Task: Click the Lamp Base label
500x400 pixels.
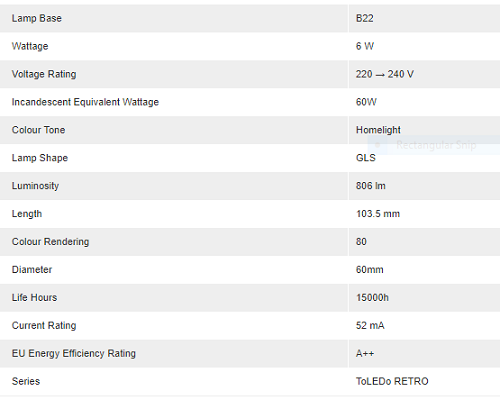Action: 37,18
